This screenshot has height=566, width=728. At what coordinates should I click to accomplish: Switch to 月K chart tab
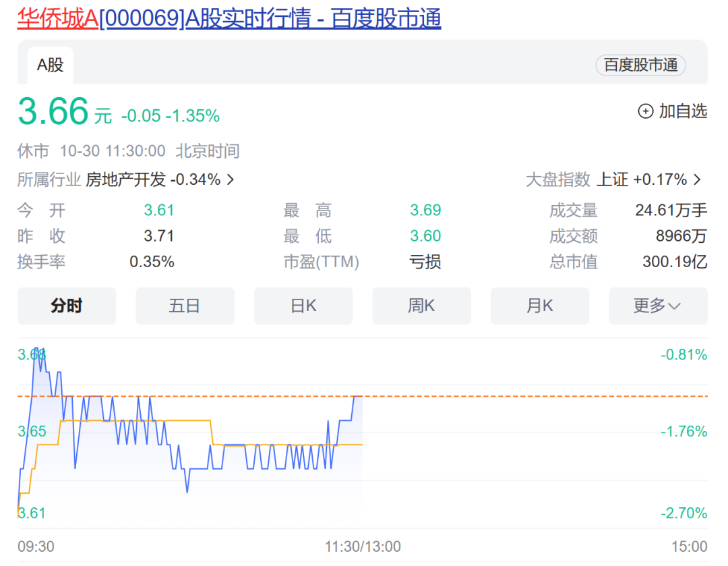pyautogui.click(x=540, y=306)
